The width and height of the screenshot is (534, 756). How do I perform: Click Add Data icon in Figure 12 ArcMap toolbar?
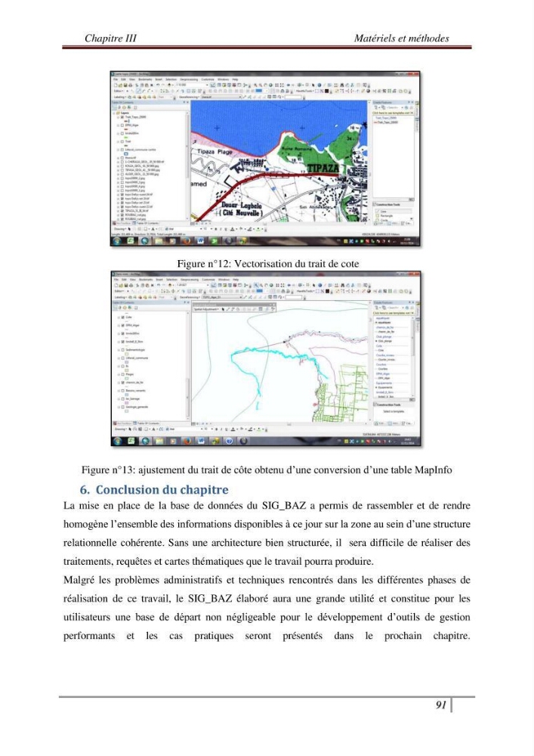click(169, 85)
